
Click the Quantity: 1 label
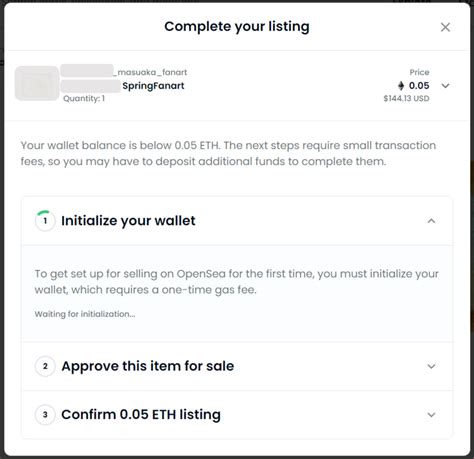[84, 98]
